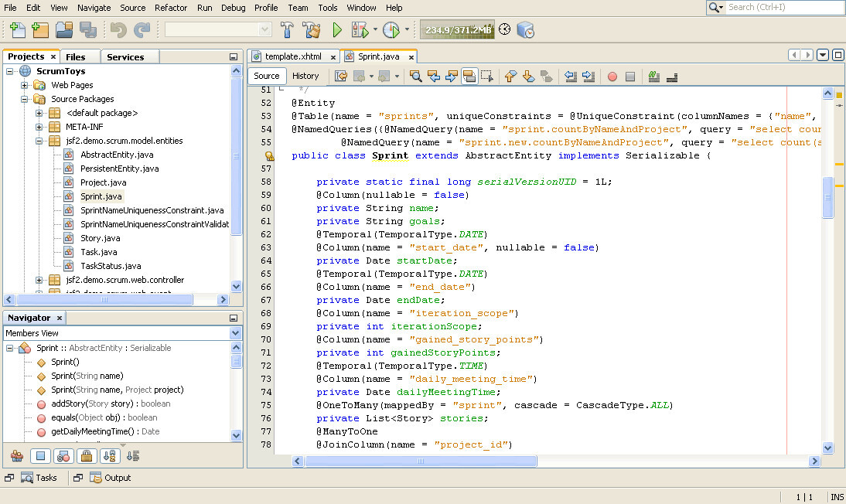The width and height of the screenshot is (846, 504).
Task: Start macro recording in the editor toolbar
Action: tap(614, 77)
